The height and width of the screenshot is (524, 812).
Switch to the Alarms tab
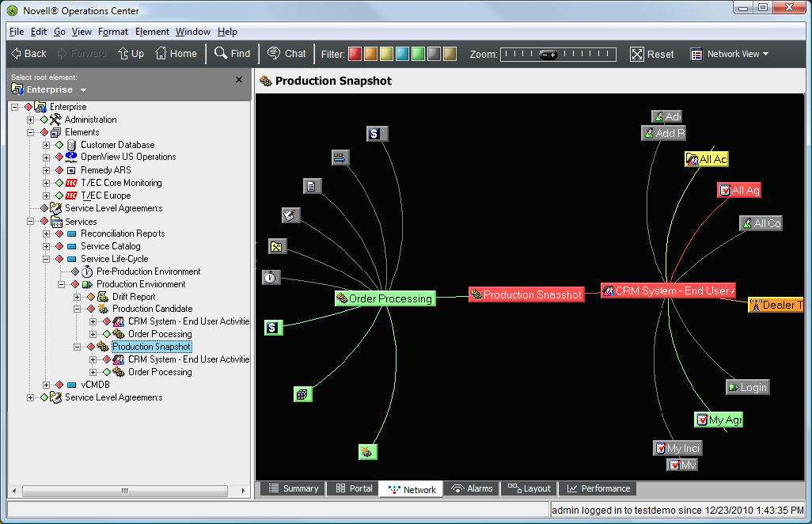coord(472,488)
